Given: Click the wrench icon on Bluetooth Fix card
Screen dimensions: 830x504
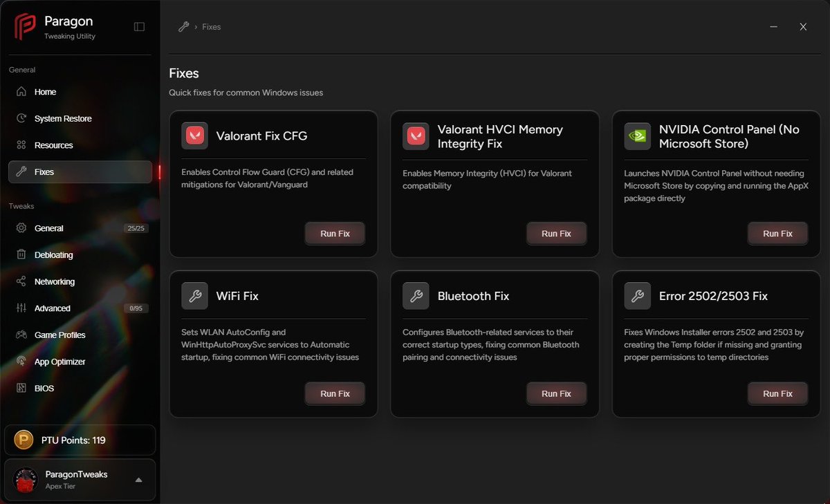Looking at the screenshot, I should point(416,296).
